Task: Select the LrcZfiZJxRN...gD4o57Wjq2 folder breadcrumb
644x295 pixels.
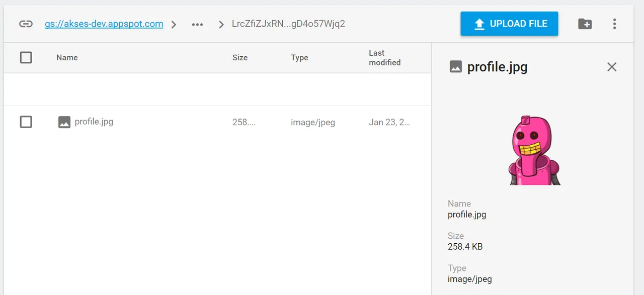Action: (288, 24)
